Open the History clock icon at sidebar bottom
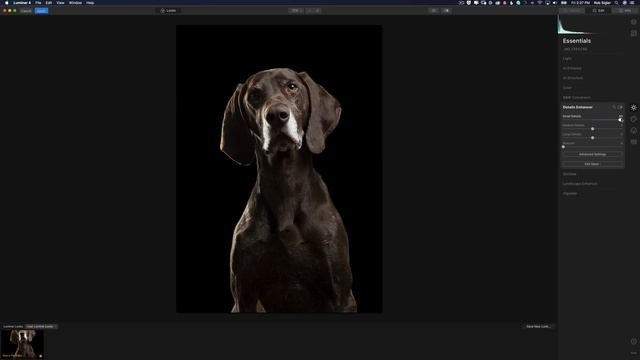The width and height of the screenshot is (640, 360). coord(633,341)
